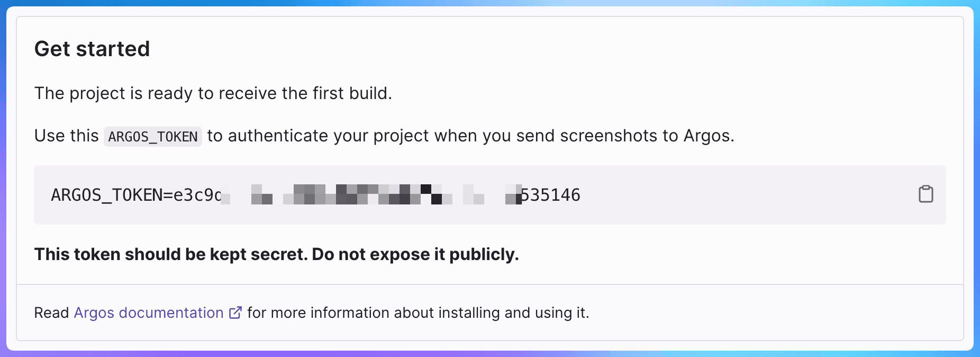The height and width of the screenshot is (357, 980).
Task: Click the bold token secrecy warning text
Action: tap(276, 254)
